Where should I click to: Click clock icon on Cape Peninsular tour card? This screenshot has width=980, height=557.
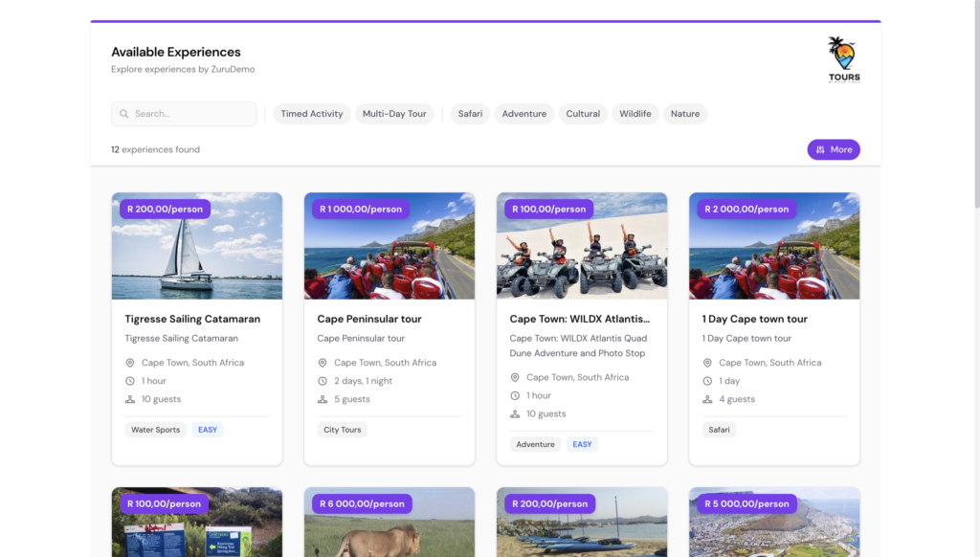323,381
